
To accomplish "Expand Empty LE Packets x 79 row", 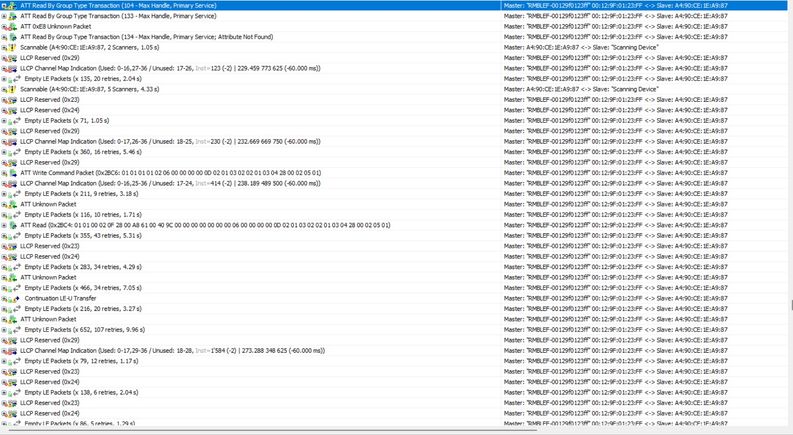I will point(4,361).
